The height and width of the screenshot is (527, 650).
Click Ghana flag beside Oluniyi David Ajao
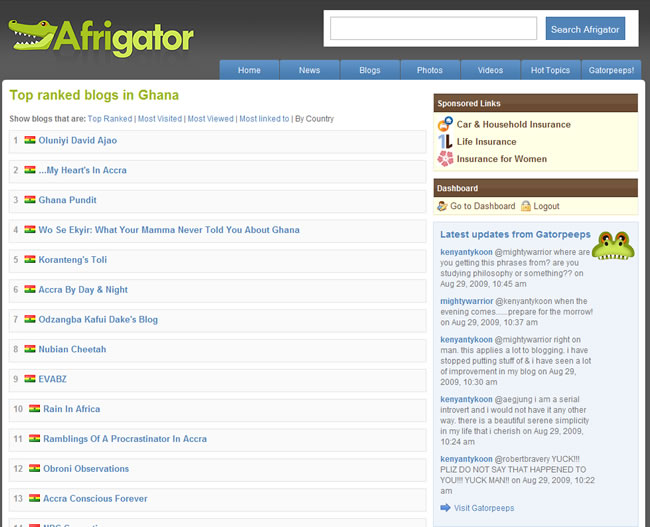click(x=30, y=140)
